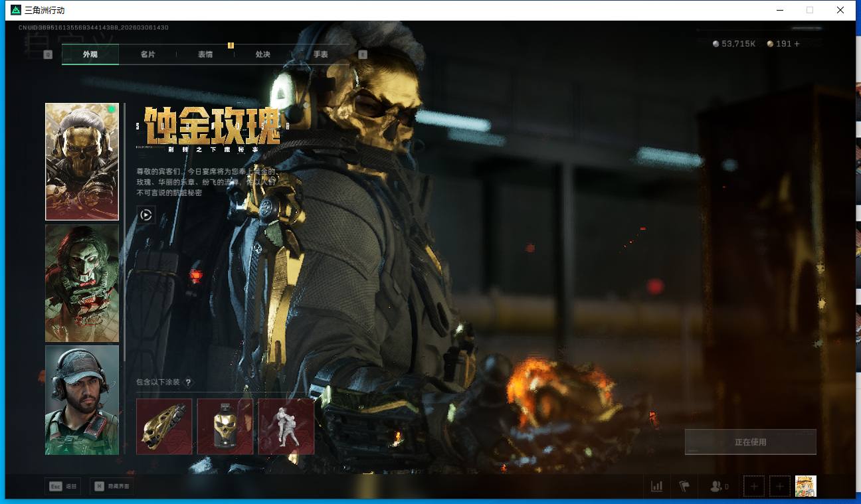
Task: View the gold skull charm item tile
Action: [225, 426]
